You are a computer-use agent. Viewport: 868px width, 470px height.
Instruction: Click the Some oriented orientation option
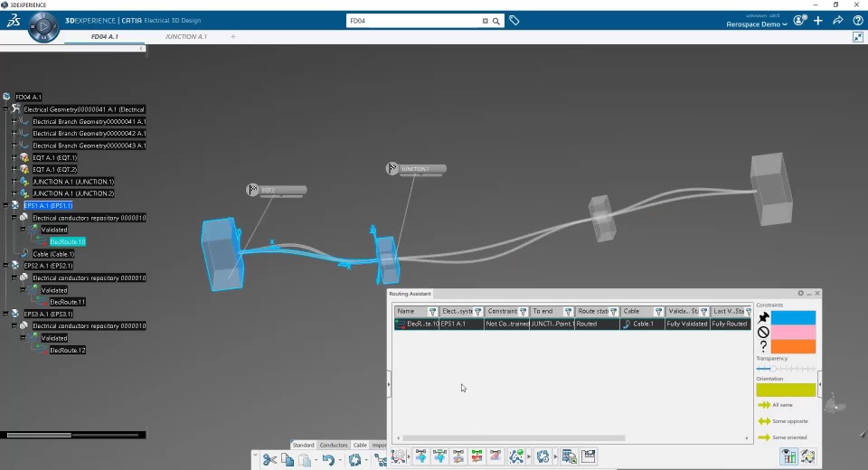[782, 437]
